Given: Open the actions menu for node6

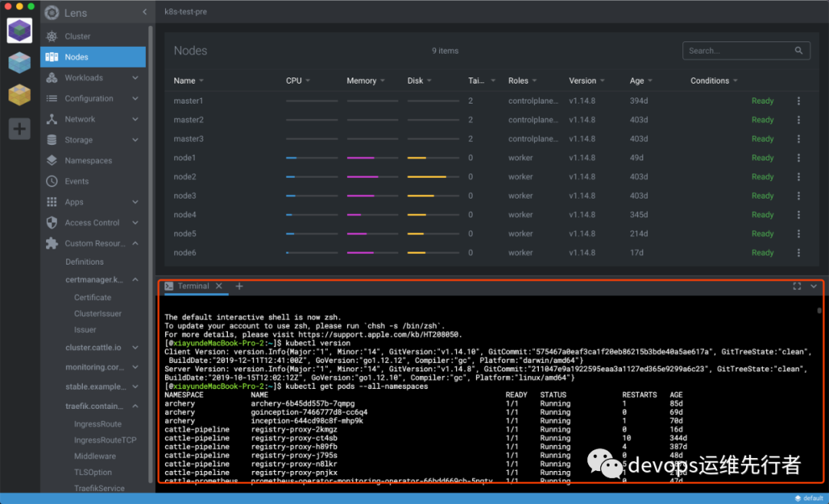Looking at the screenshot, I should pos(798,253).
